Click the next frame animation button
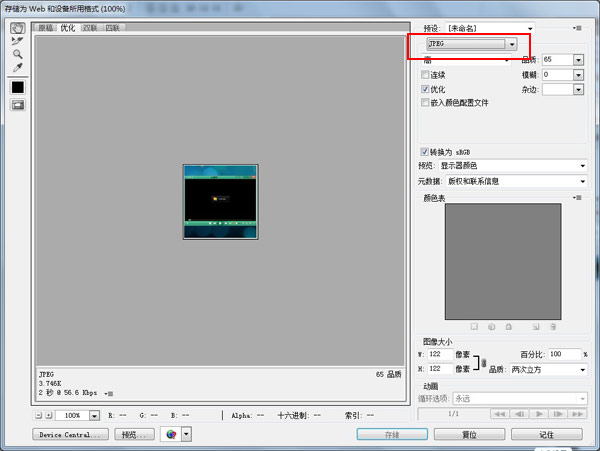600x451 pixels. [x=558, y=414]
